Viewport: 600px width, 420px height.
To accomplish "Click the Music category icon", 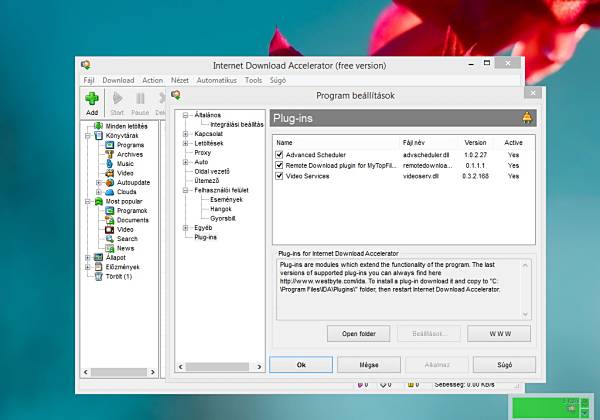I will tap(109, 164).
